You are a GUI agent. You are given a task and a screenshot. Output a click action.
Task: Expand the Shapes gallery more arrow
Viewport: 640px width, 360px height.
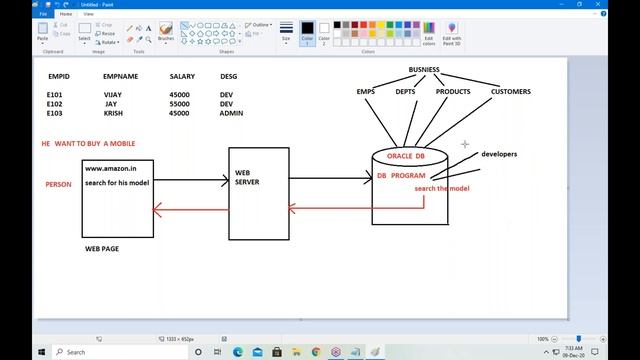[x=240, y=41]
